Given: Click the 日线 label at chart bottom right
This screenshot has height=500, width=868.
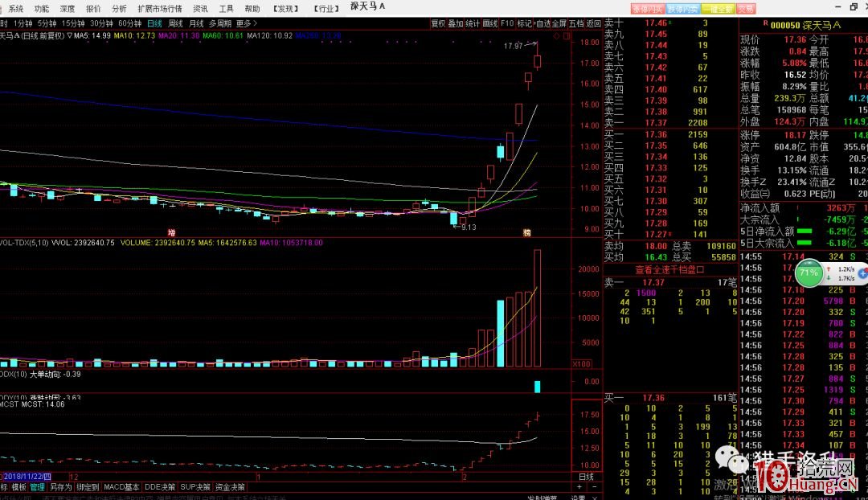Looking at the screenshot, I should tap(586, 477).
